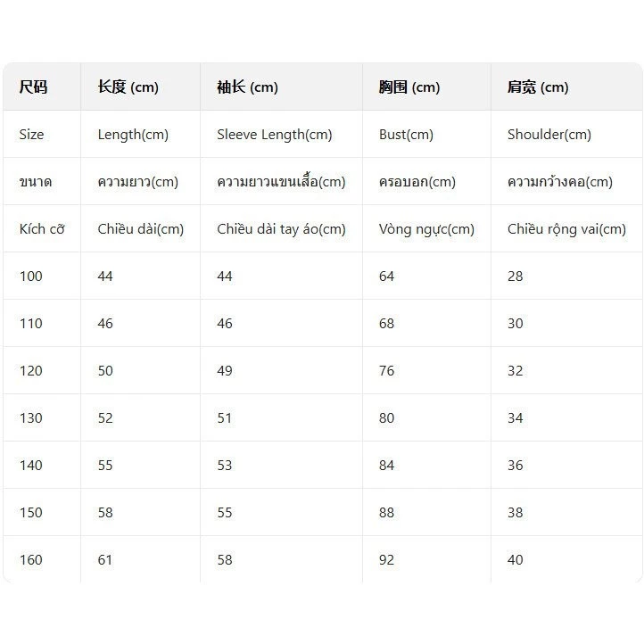The width and height of the screenshot is (644, 644).
Task: Click the Kích cỡ row label
Action: tap(42, 228)
